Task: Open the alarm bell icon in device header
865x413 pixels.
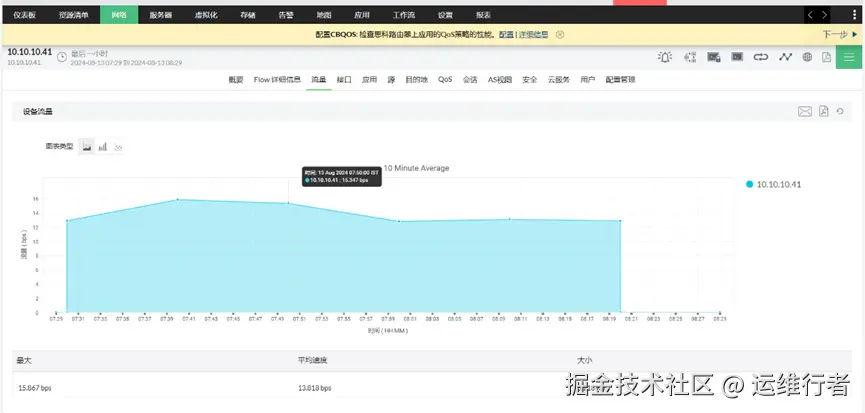Action: [x=665, y=57]
